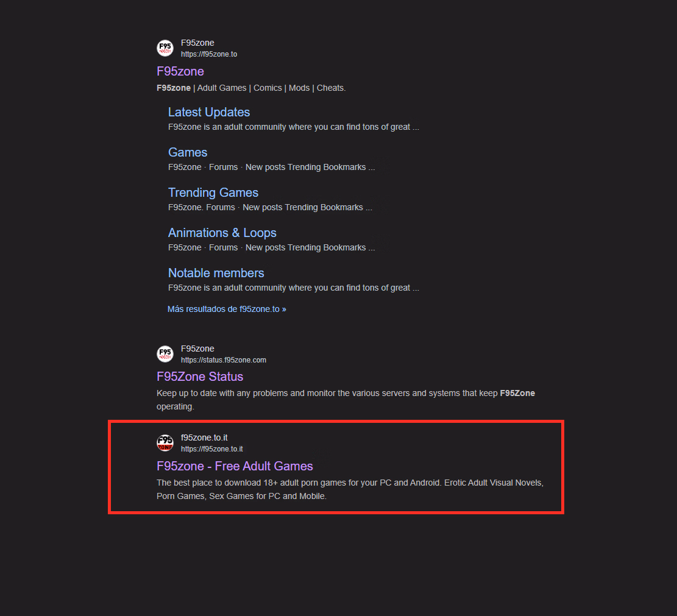Open the Latest Updates sitelink
This screenshot has height=616, width=677.
click(209, 112)
